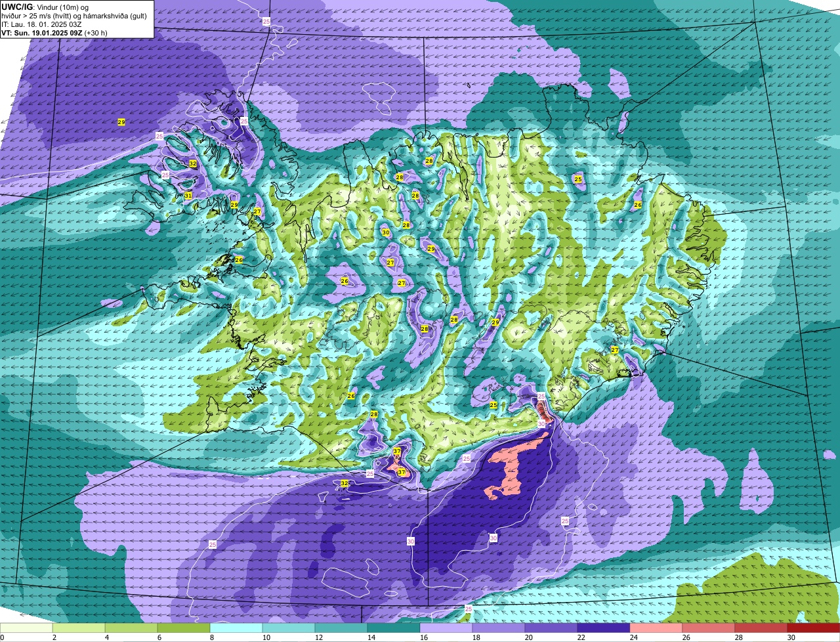
Task: Click the legend tick label "18"
Action: (476, 637)
